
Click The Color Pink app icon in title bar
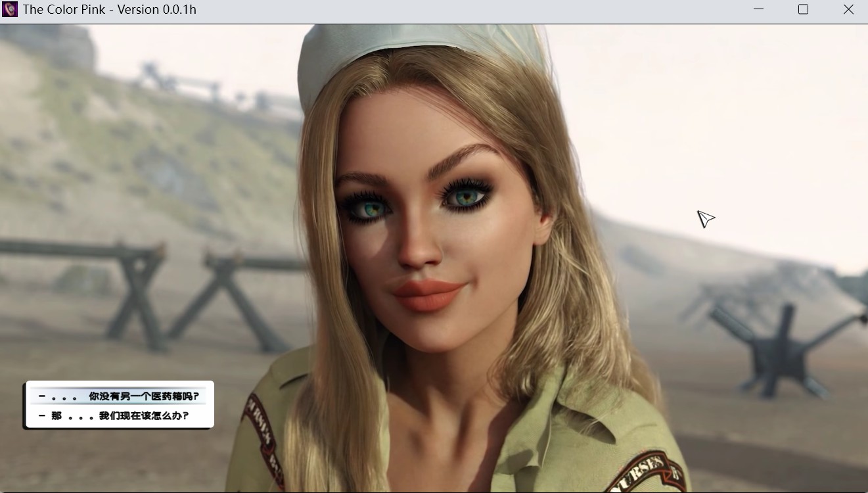pyautogui.click(x=10, y=9)
